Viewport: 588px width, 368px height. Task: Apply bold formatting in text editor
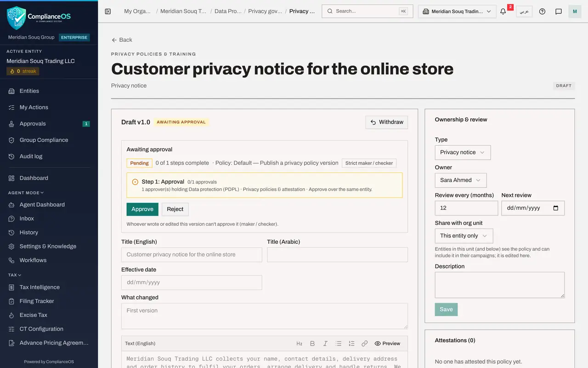[x=312, y=344]
